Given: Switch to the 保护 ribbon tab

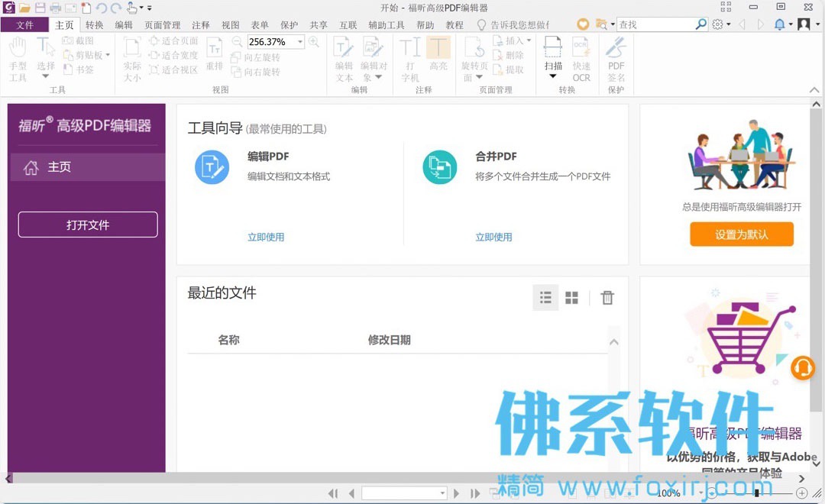Looking at the screenshot, I should click(x=289, y=24).
